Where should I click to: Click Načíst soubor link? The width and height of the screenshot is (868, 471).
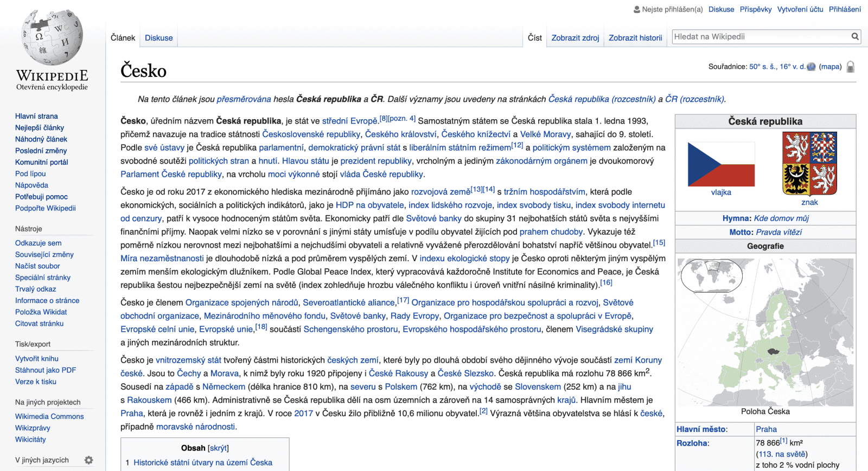pos(37,266)
